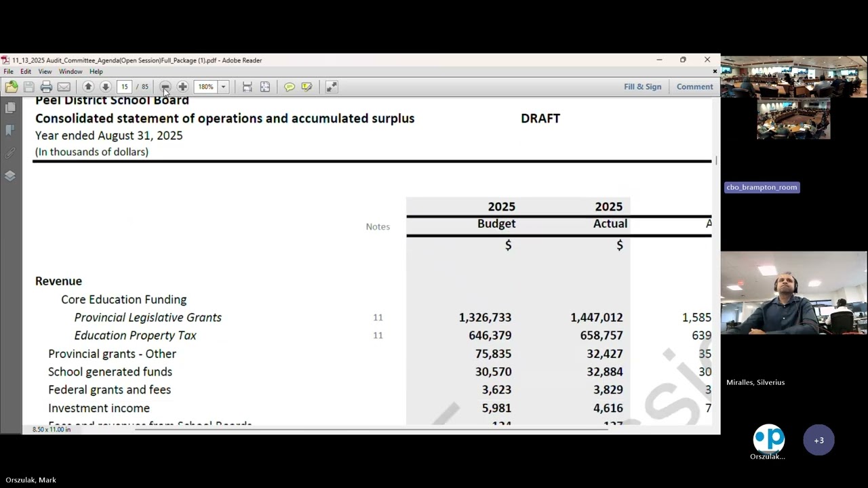This screenshot has width=868, height=488.
Task: Click the actual value 32,427
Action: [605, 354]
